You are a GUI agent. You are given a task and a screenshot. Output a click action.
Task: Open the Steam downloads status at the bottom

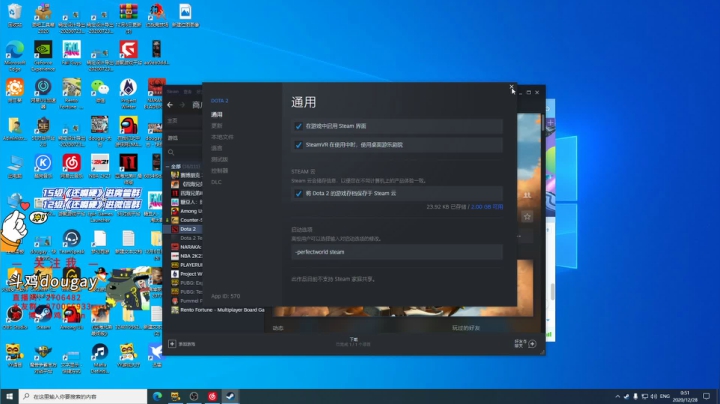(353, 342)
